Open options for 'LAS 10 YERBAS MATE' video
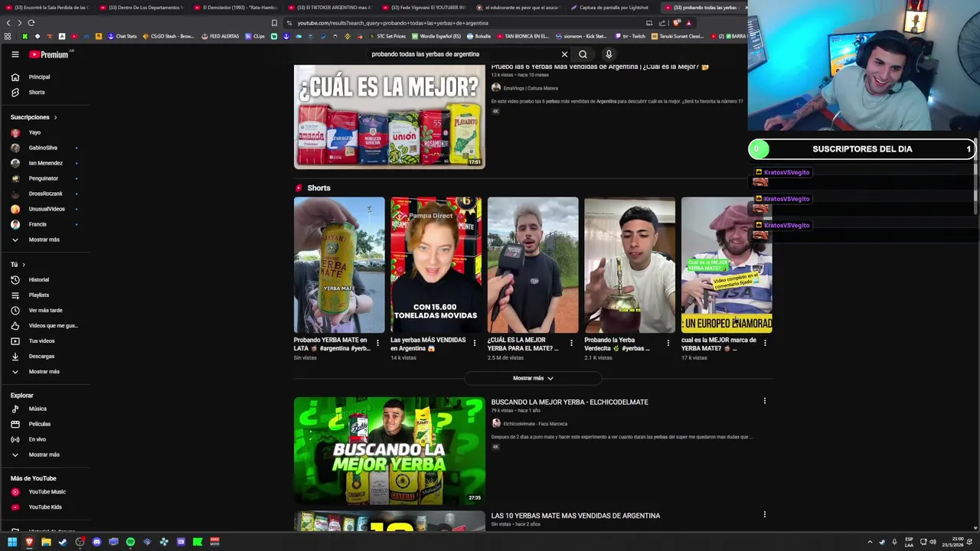 [x=764, y=514]
